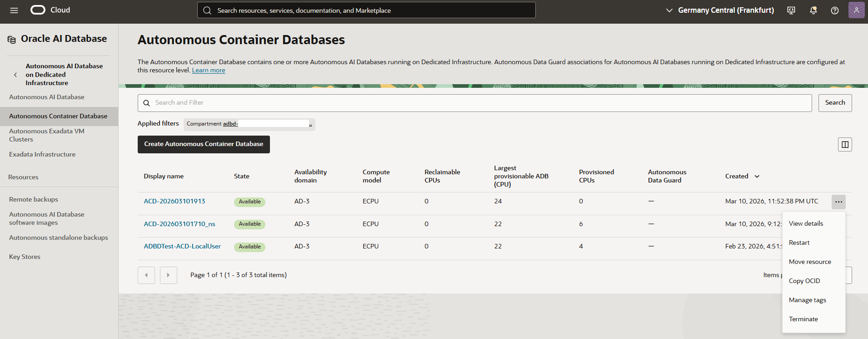Open Autonomous AI Database in sidebar
The height and width of the screenshot is (339, 868).
tap(47, 97)
